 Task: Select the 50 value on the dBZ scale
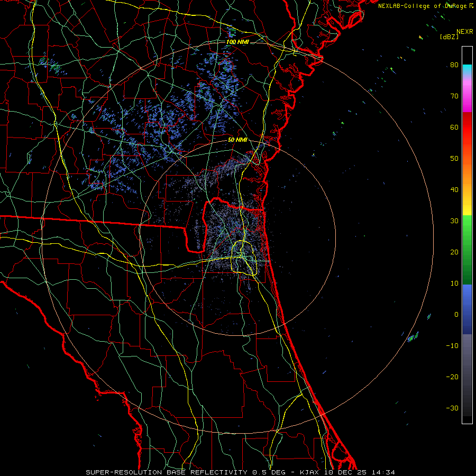click(454, 158)
